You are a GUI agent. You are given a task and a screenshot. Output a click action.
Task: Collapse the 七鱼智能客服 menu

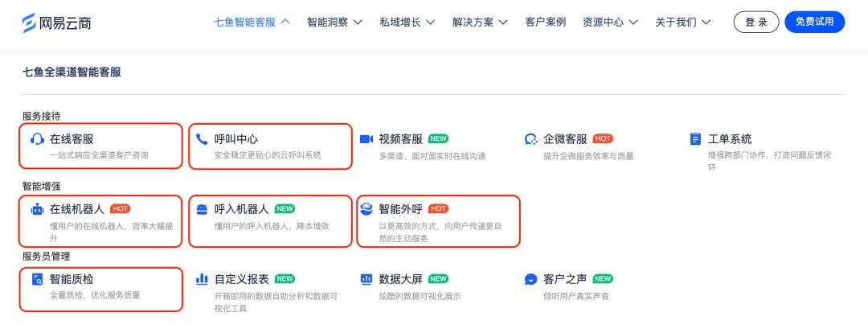(x=252, y=22)
